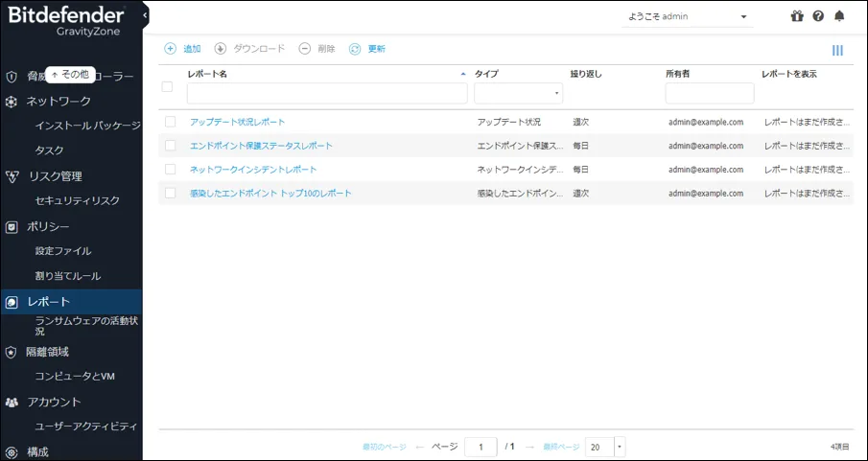868x461 pixels.
Task: Check the ネットワークインシデントレポート row checkbox
Action: 171,170
